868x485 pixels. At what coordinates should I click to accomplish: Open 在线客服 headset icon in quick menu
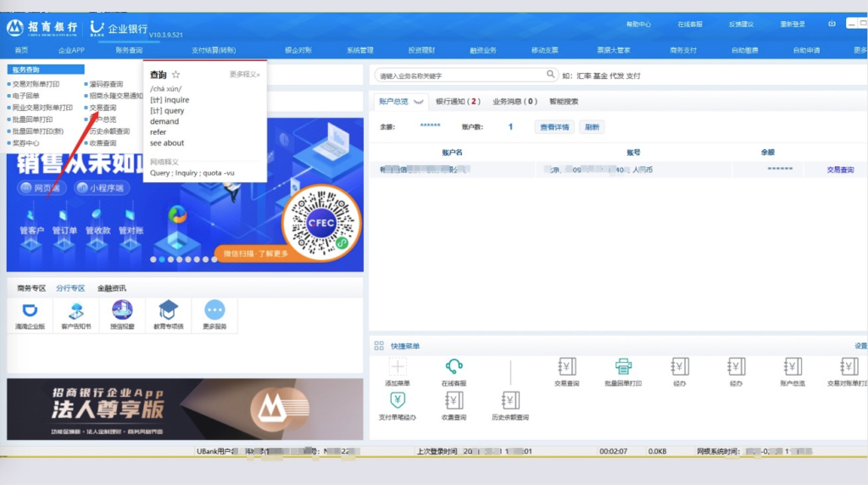[454, 366]
